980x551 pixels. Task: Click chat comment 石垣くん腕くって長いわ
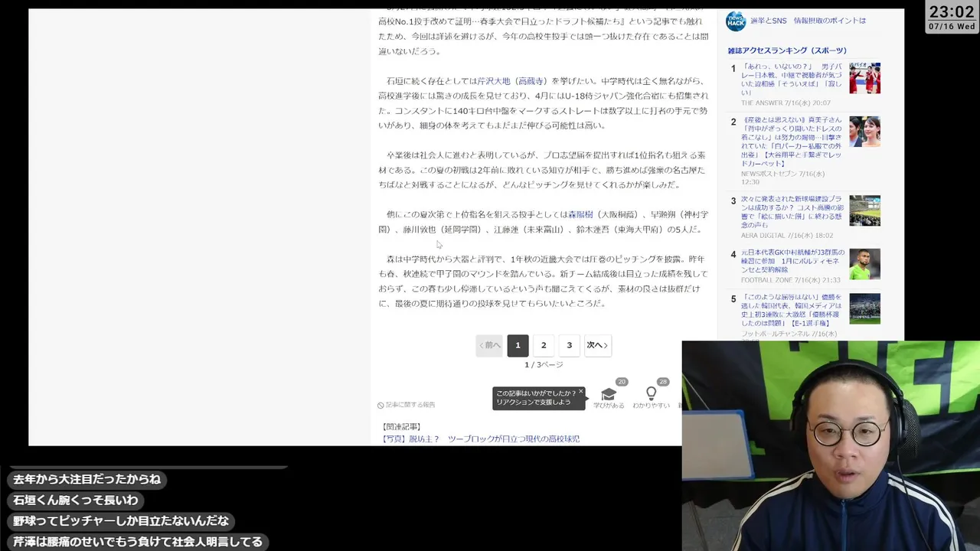pos(76,500)
